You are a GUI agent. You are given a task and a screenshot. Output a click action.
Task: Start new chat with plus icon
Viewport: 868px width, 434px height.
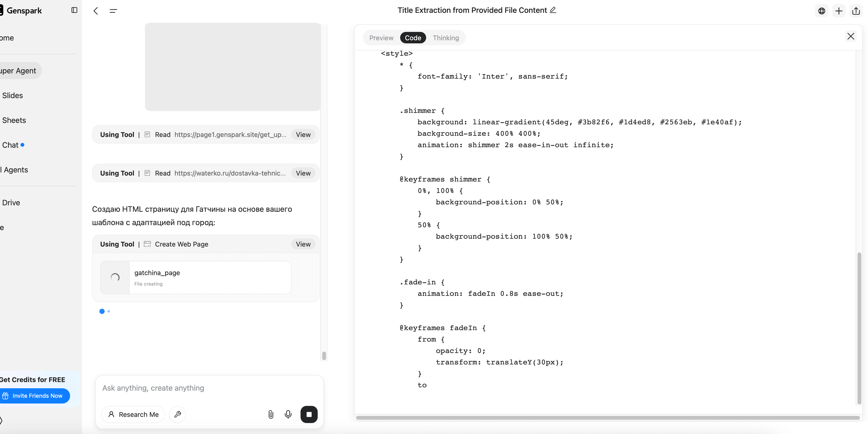pos(839,11)
